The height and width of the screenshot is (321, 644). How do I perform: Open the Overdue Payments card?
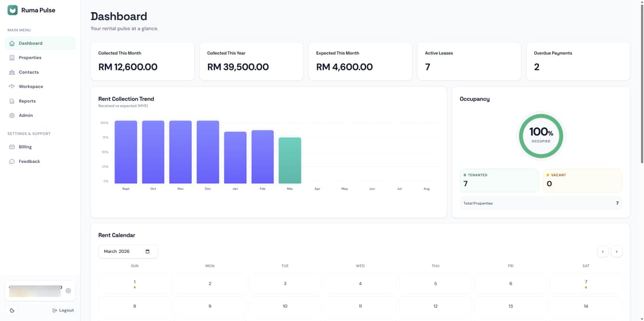coord(578,61)
